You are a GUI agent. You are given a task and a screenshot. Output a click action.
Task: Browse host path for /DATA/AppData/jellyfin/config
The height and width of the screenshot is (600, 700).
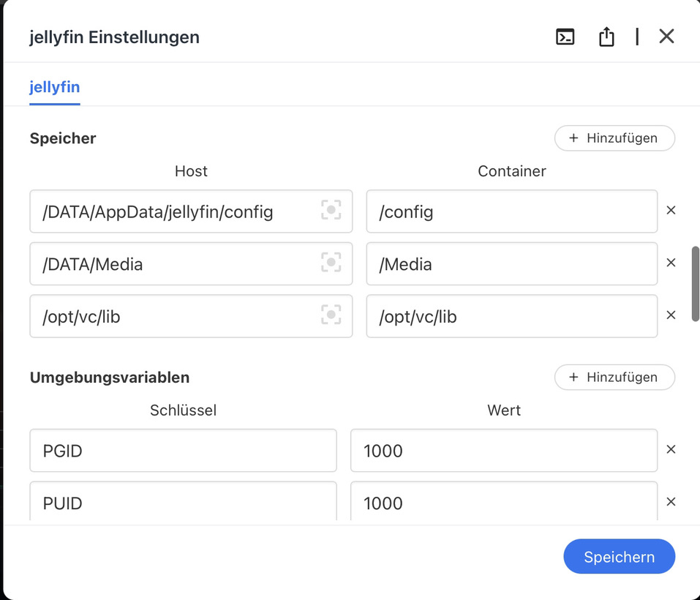331,211
